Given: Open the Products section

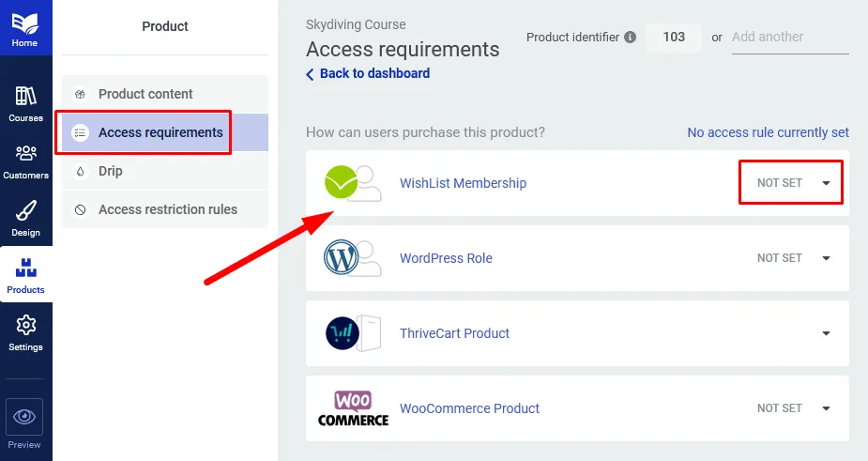Looking at the screenshot, I should pos(25,275).
